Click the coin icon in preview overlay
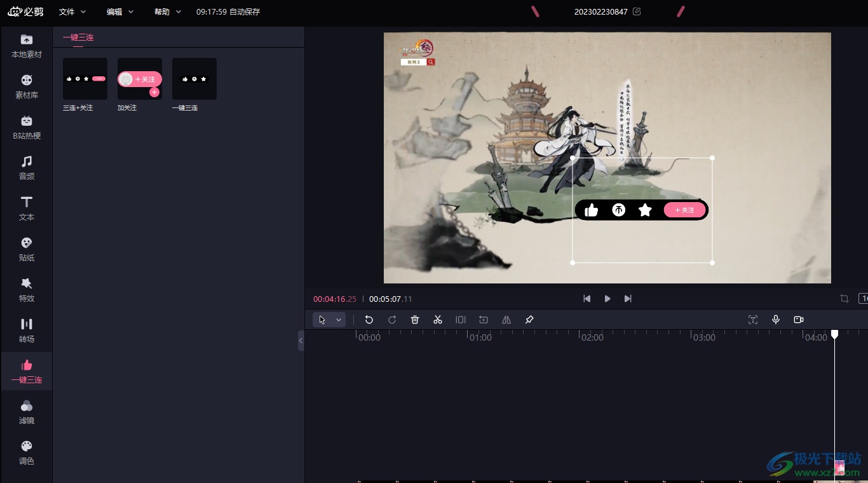The image size is (868, 483). [x=618, y=210]
